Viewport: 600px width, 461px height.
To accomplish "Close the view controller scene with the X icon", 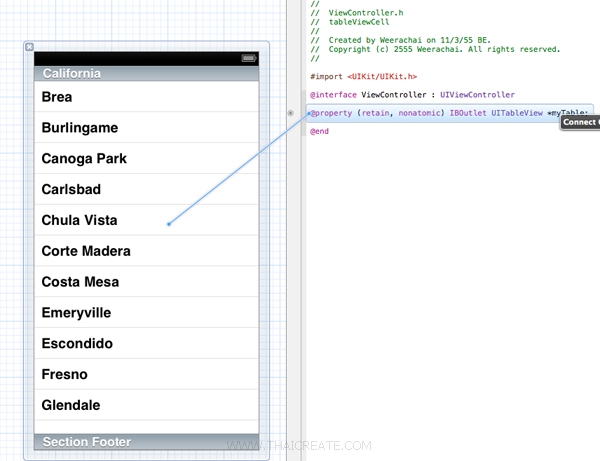I will point(29,47).
